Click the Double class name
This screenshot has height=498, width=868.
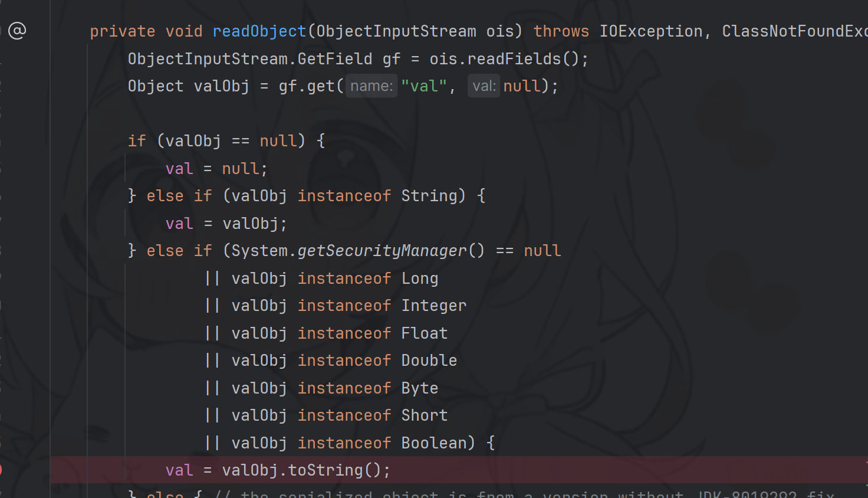point(429,361)
